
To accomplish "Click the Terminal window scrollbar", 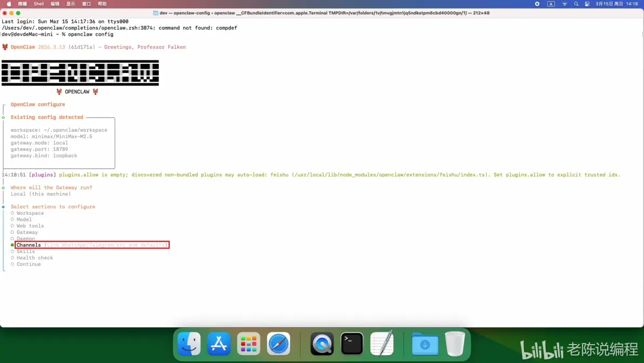I will [642, 34].
